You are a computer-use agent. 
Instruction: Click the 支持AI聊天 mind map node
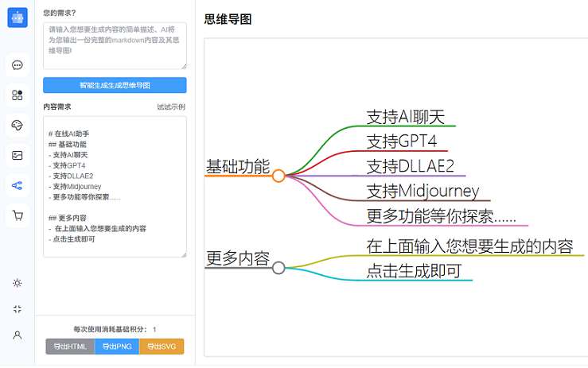pyautogui.click(x=405, y=117)
